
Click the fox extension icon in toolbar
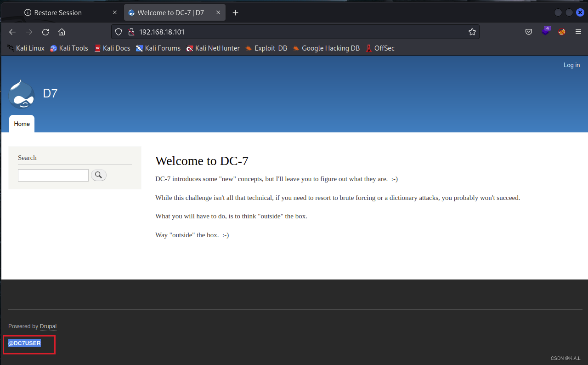[561, 32]
